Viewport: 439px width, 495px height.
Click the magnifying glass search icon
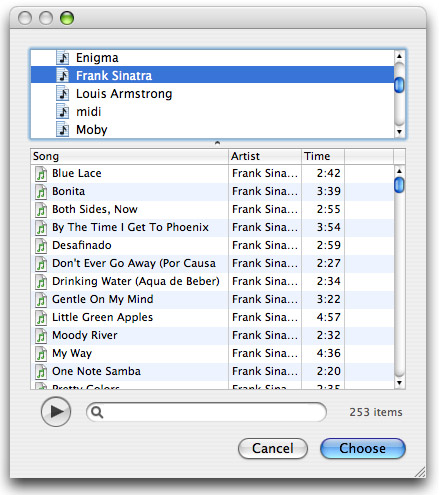[97, 412]
